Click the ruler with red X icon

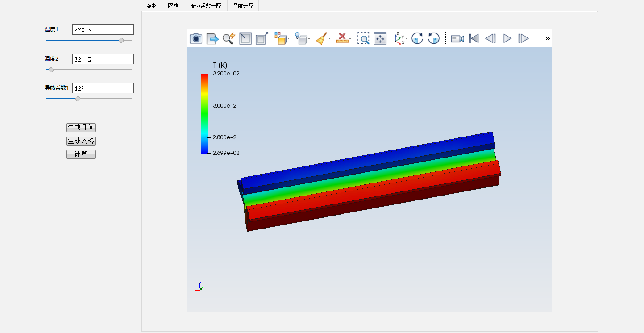click(342, 38)
